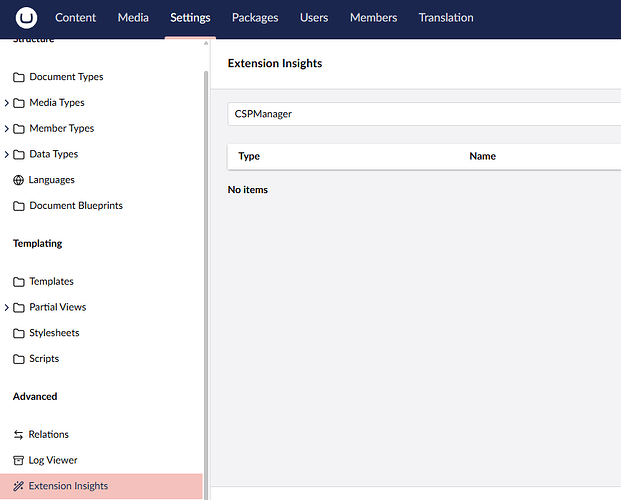Click the Member Types folder icon
This screenshot has height=500, width=621.
point(19,129)
